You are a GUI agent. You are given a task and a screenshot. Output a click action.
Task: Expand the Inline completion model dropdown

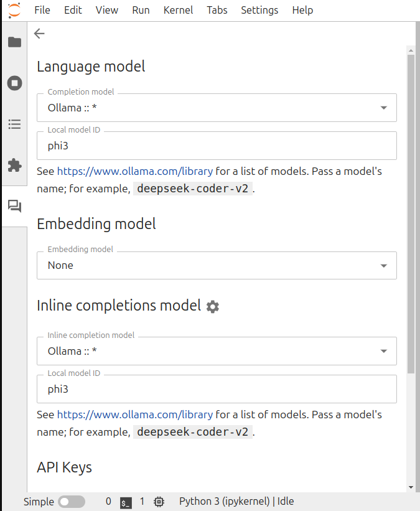pos(217,351)
